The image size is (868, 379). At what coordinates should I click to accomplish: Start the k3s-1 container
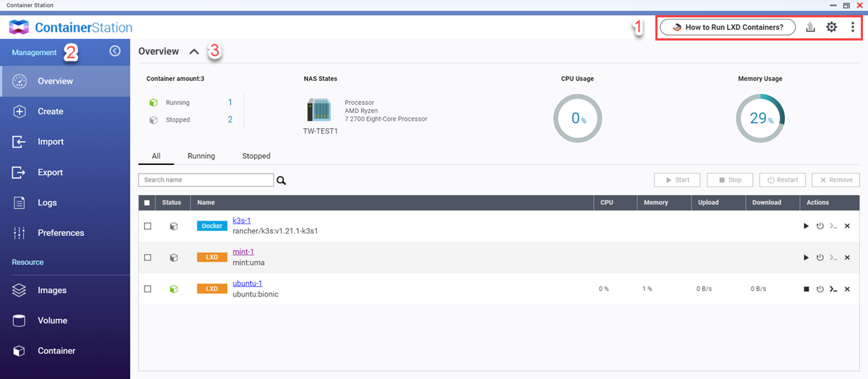[x=807, y=226]
